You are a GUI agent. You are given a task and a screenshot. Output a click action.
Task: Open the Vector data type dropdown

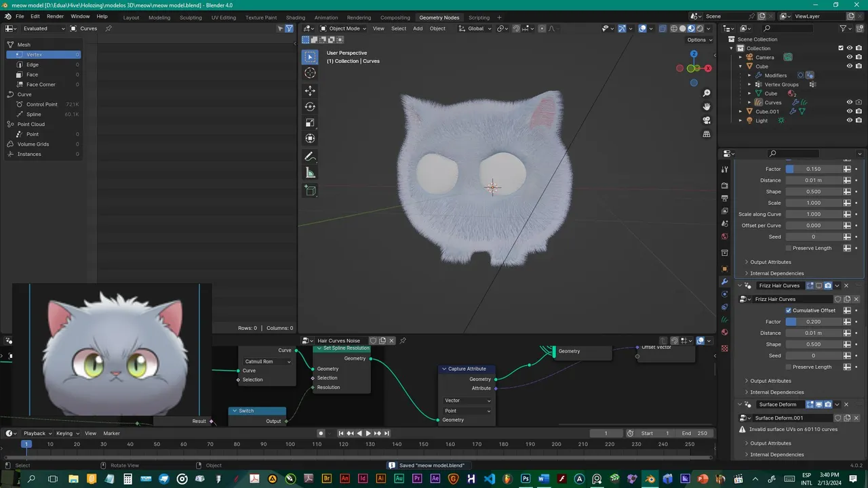pyautogui.click(x=467, y=401)
